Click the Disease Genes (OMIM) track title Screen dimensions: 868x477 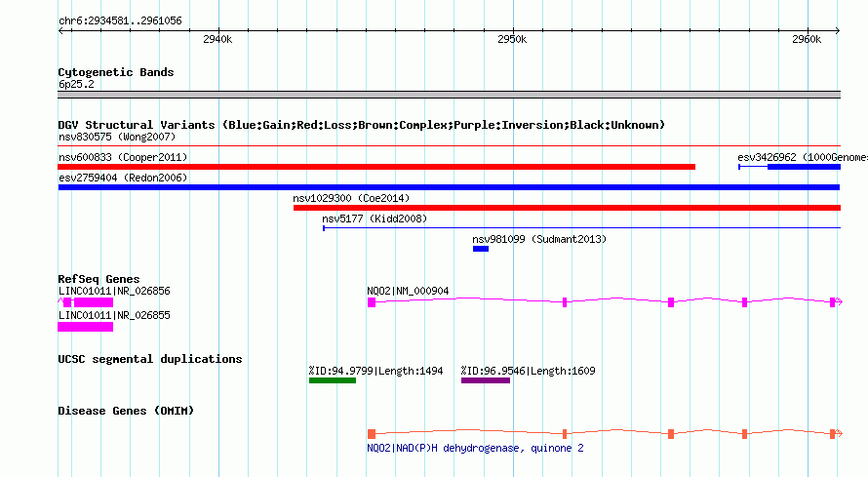tap(126, 411)
